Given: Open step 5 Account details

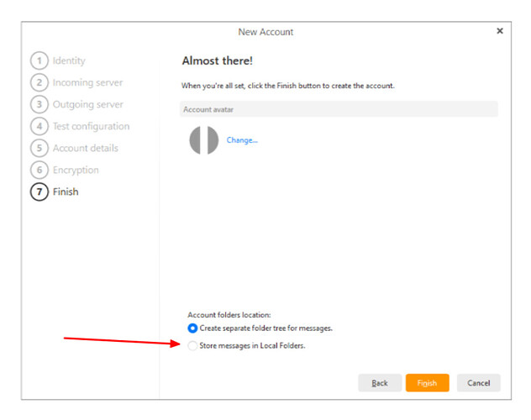Looking at the screenshot, I should [x=74, y=148].
